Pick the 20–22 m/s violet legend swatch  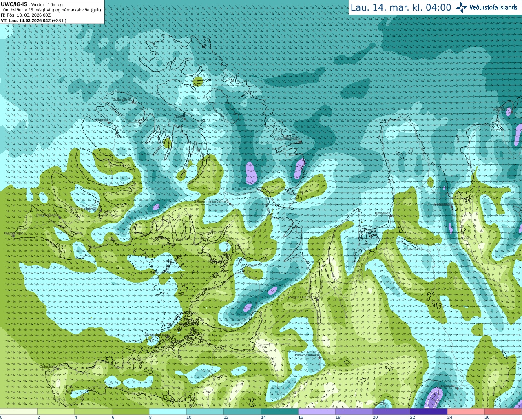click(391, 411)
